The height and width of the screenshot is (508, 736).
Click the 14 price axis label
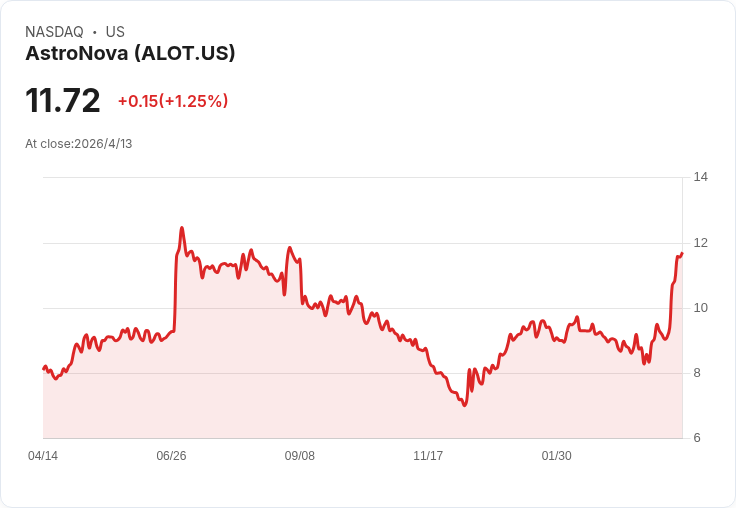pyautogui.click(x=701, y=177)
